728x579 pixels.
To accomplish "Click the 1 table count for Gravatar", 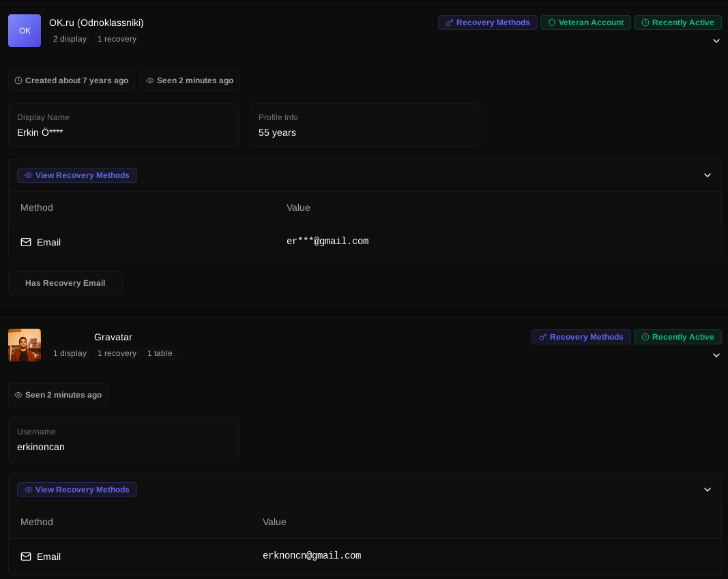I will (x=160, y=353).
